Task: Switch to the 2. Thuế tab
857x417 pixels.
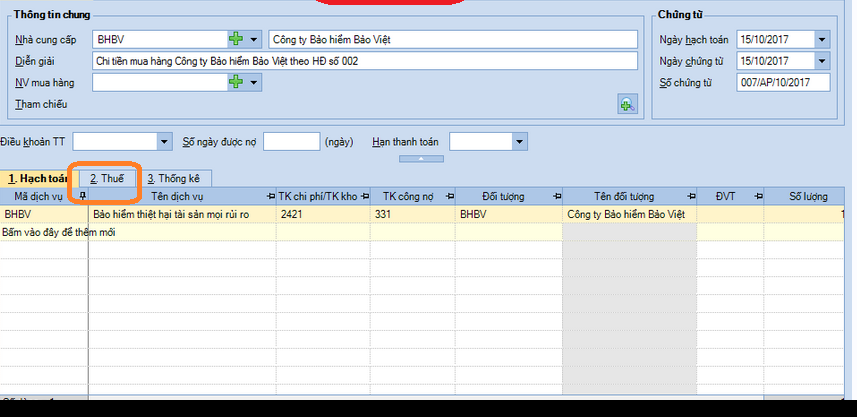Action: [107, 179]
